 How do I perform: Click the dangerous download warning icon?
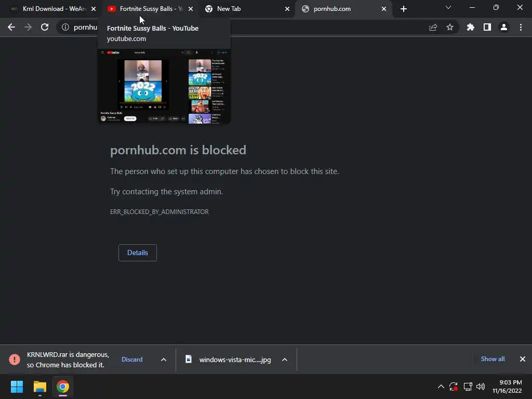coord(15,360)
